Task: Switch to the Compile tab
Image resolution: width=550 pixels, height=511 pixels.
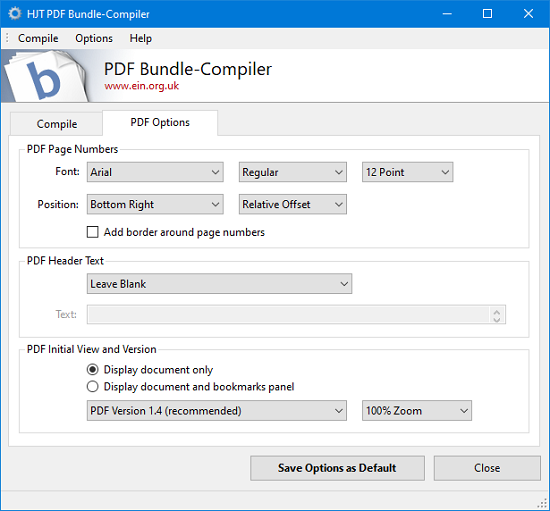Action: click(x=56, y=124)
